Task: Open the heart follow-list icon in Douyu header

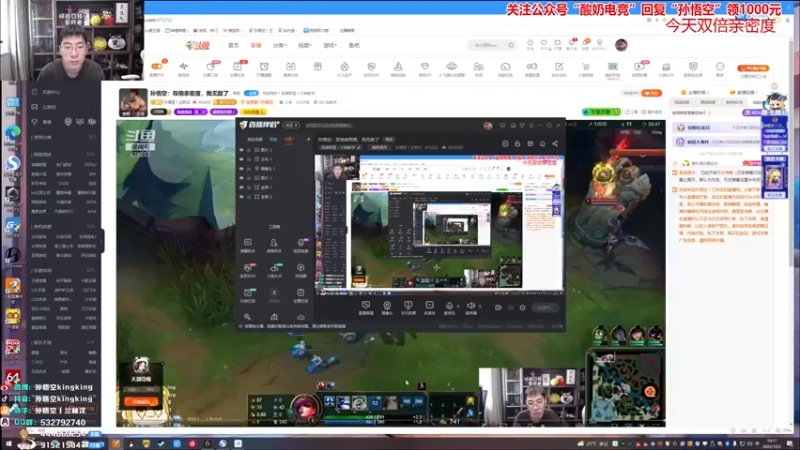Action: click(x=544, y=43)
